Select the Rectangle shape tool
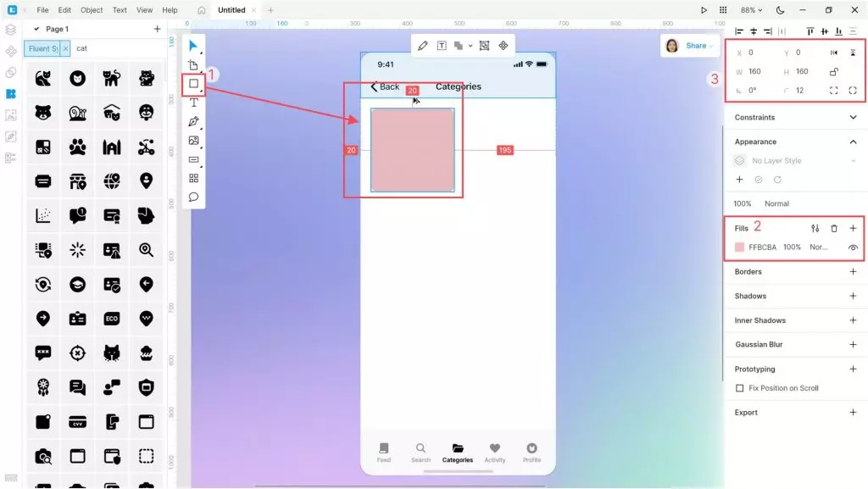This screenshot has height=489, width=868. (x=193, y=84)
